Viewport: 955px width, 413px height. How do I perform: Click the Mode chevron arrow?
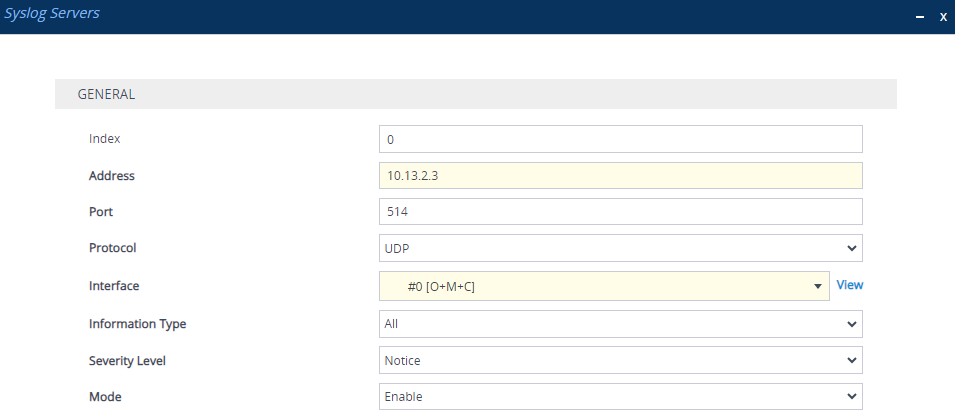(x=852, y=396)
